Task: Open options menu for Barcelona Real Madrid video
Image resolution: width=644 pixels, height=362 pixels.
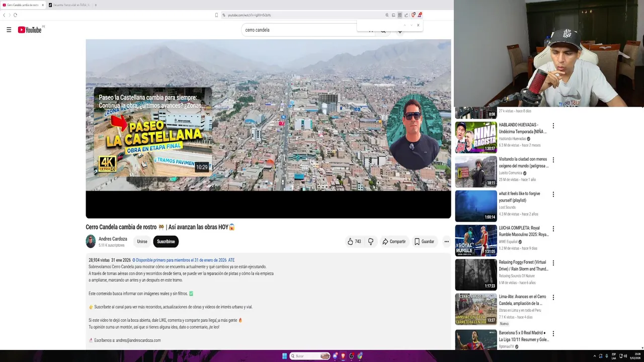Action: (553, 333)
